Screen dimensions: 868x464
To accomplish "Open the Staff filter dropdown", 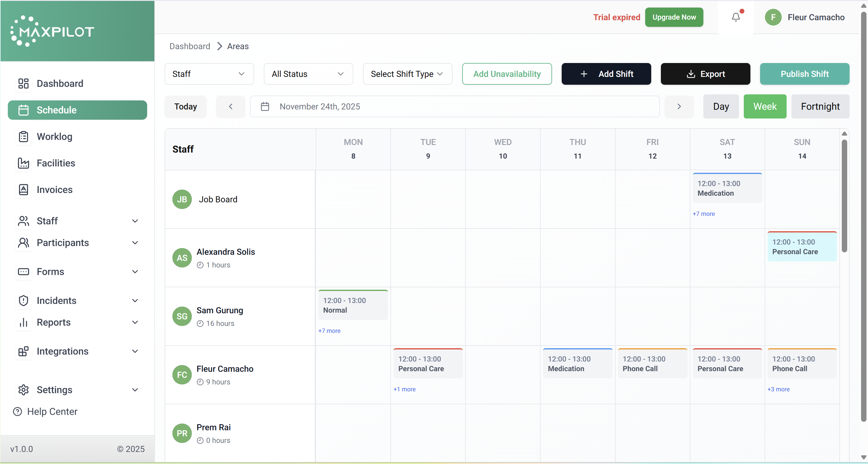I will click(209, 74).
